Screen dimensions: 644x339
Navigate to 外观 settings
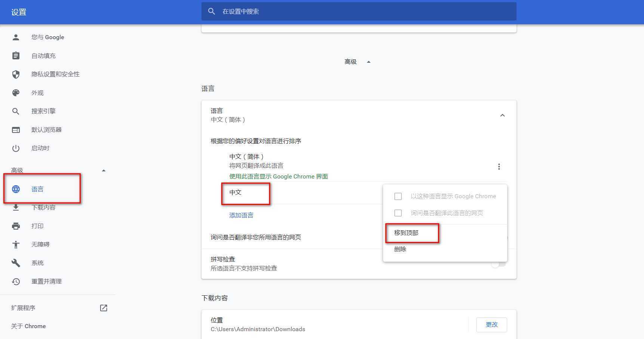point(37,93)
